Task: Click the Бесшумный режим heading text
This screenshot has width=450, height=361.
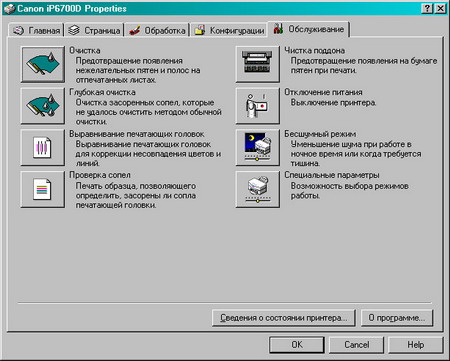Action: coord(320,134)
